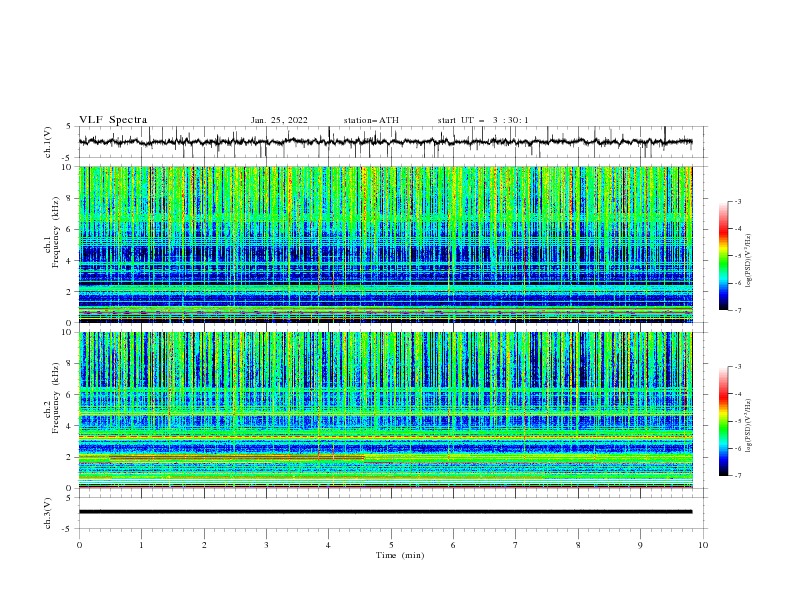Click the '4' tick on the time axis
This screenshot has width=792, height=612.
point(328,545)
